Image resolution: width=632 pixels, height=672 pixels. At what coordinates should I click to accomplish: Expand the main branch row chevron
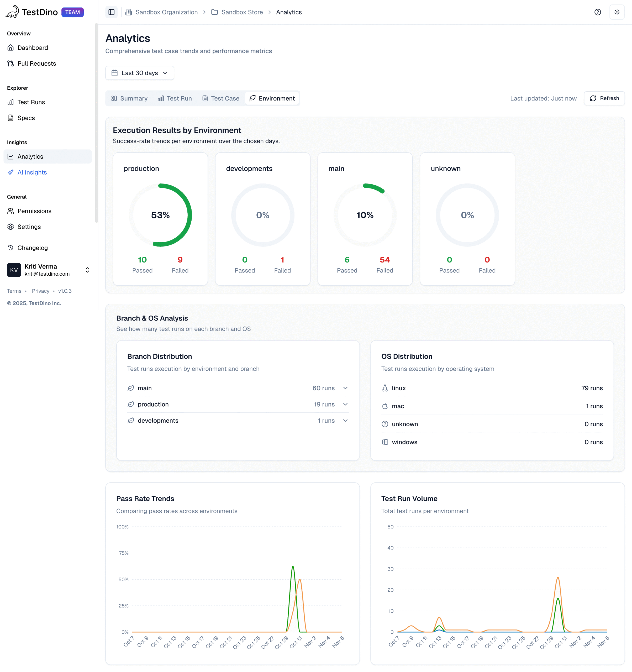[345, 388]
